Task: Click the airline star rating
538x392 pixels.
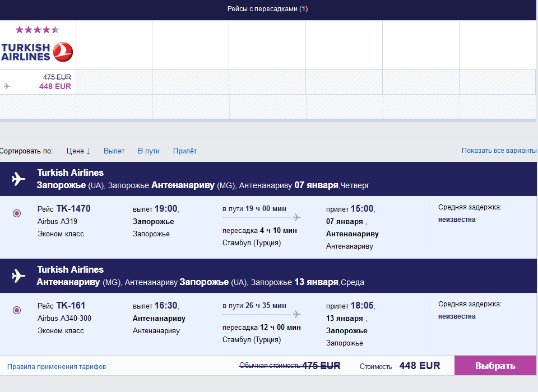Action: [x=37, y=30]
